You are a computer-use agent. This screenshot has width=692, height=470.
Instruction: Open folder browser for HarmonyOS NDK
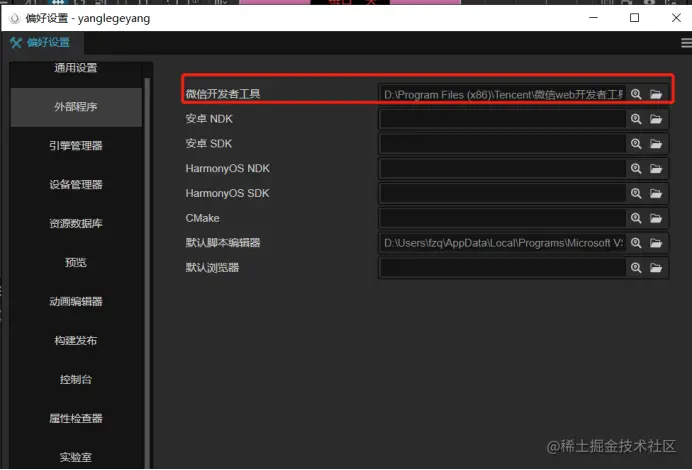coord(656,168)
